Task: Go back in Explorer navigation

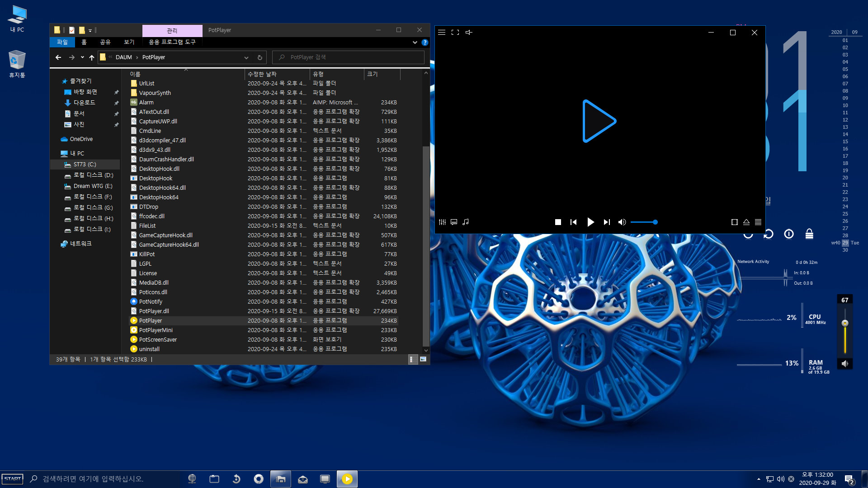Action: tap(58, 57)
